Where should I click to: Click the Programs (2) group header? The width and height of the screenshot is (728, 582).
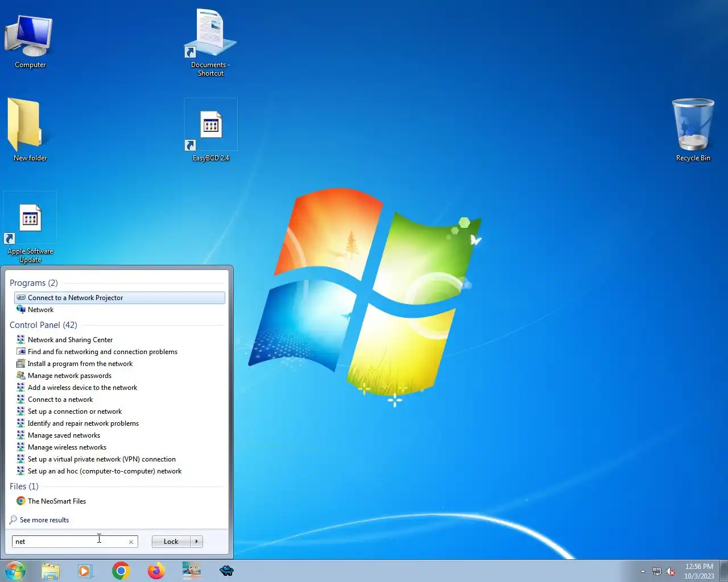click(34, 283)
